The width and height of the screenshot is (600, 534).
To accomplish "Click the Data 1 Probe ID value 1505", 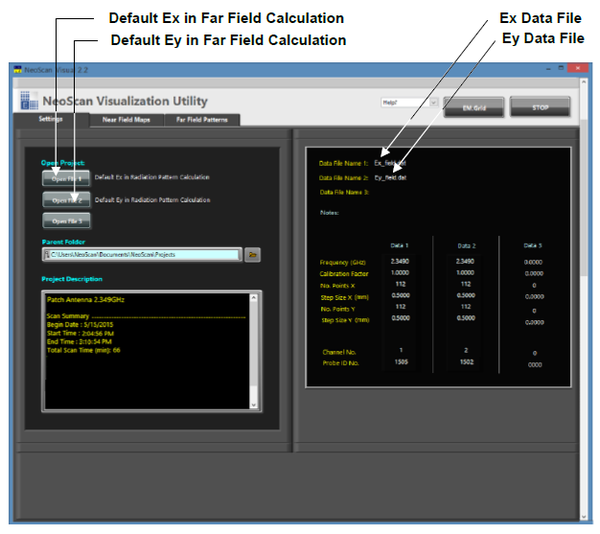I will coord(401,362).
